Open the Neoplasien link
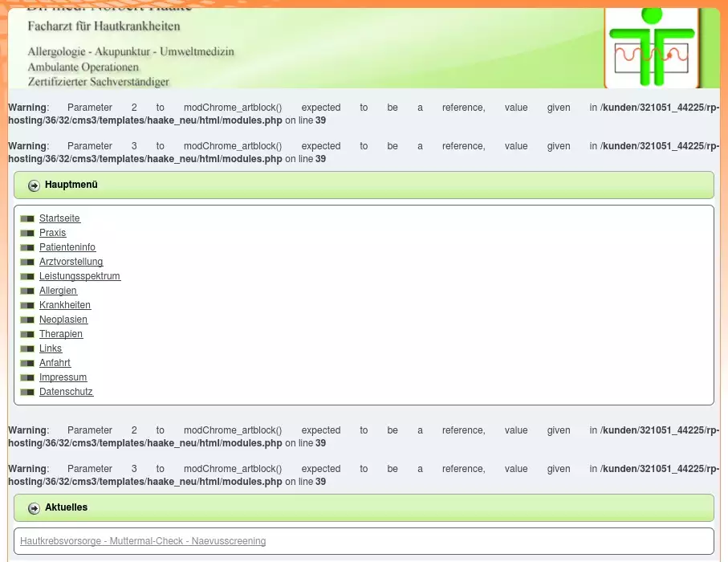Image resolution: width=728 pixels, height=562 pixels. (63, 320)
